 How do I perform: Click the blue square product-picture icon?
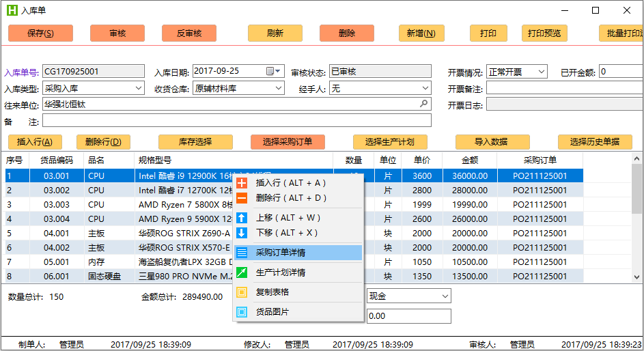[x=242, y=312]
